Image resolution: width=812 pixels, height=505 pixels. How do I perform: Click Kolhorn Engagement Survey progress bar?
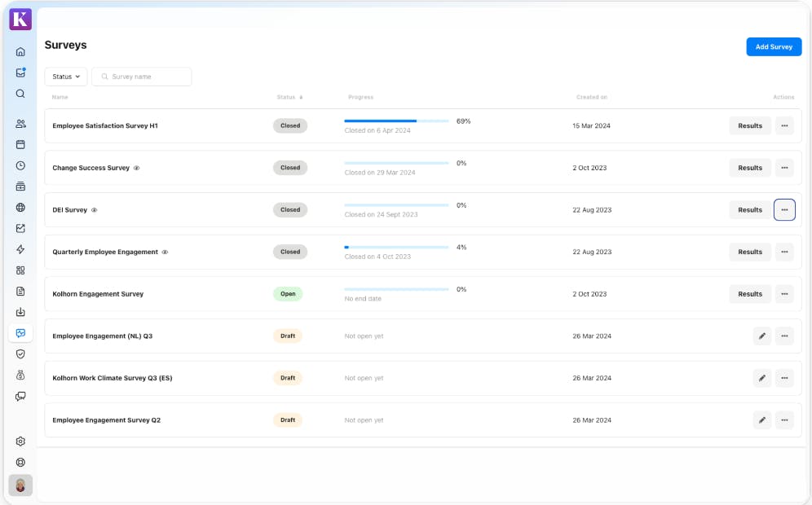point(397,289)
